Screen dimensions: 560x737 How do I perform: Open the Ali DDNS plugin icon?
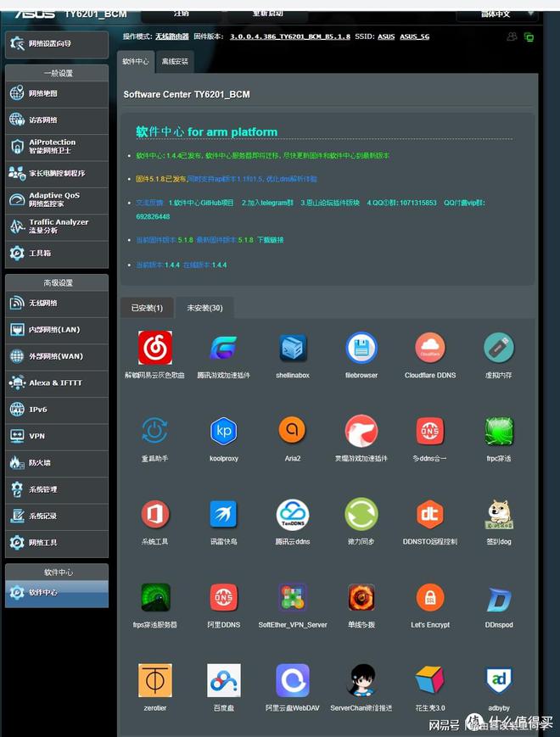pyautogui.click(x=223, y=597)
